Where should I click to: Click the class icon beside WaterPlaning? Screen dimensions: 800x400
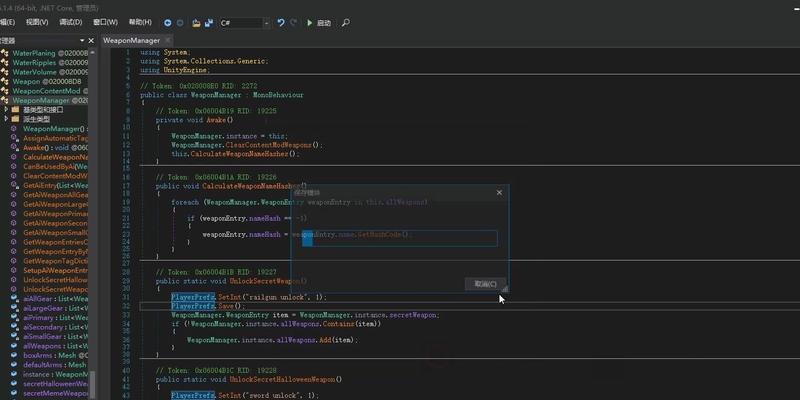pyautogui.click(x=5, y=53)
